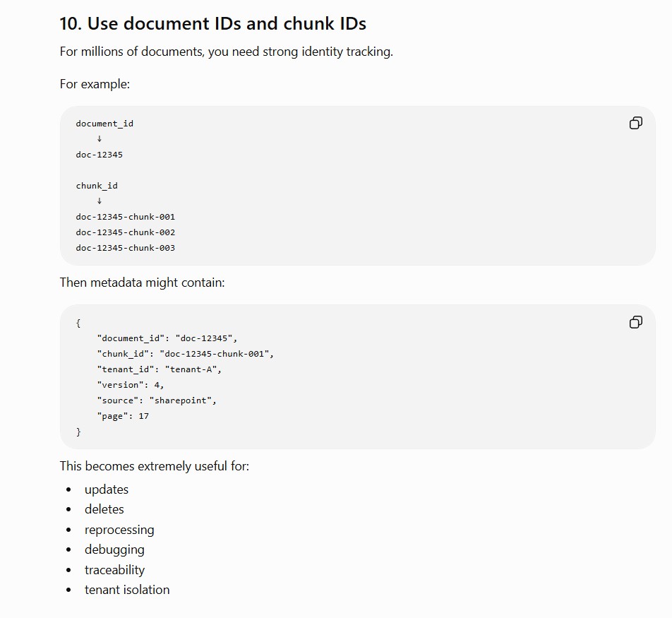Click the "document_id": "doc-12345" JSON line
The width and height of the screenshot is (672, 618).
167,338
